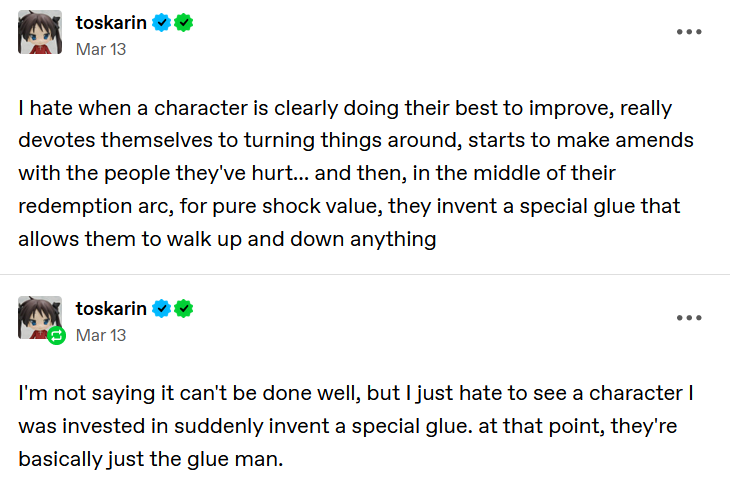Click the line starting 'I'm not saying it can't be done'
This screenshot has height=484, width=730.
pyautogui.click(x=356, y=394)
